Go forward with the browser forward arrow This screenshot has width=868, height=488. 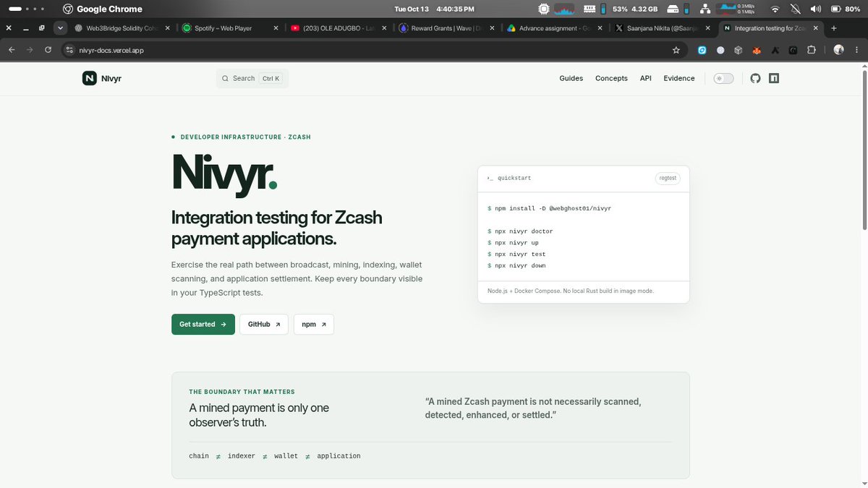[30, 50]
